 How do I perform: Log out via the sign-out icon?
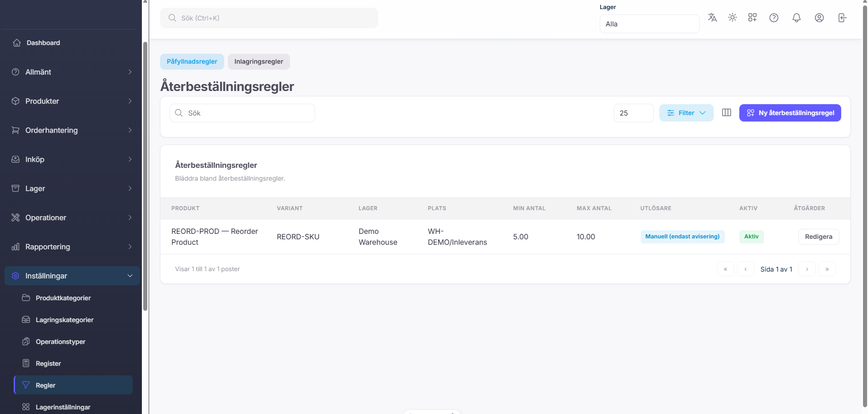842,17
